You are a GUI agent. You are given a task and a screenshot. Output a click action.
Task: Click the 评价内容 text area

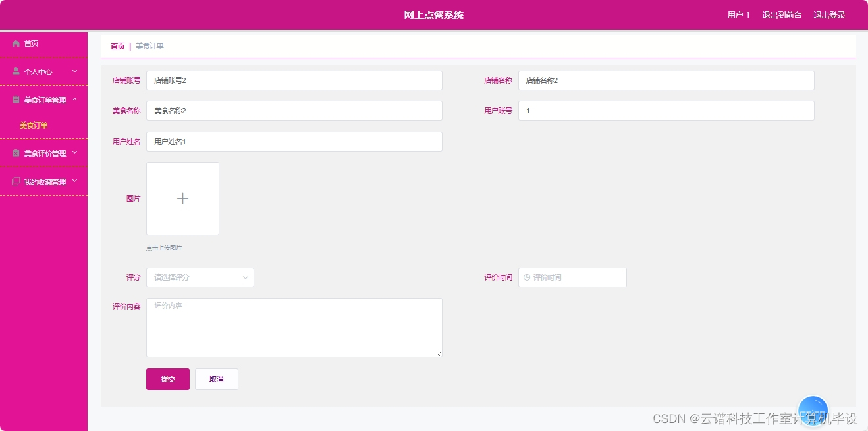(x=294, y=328)
